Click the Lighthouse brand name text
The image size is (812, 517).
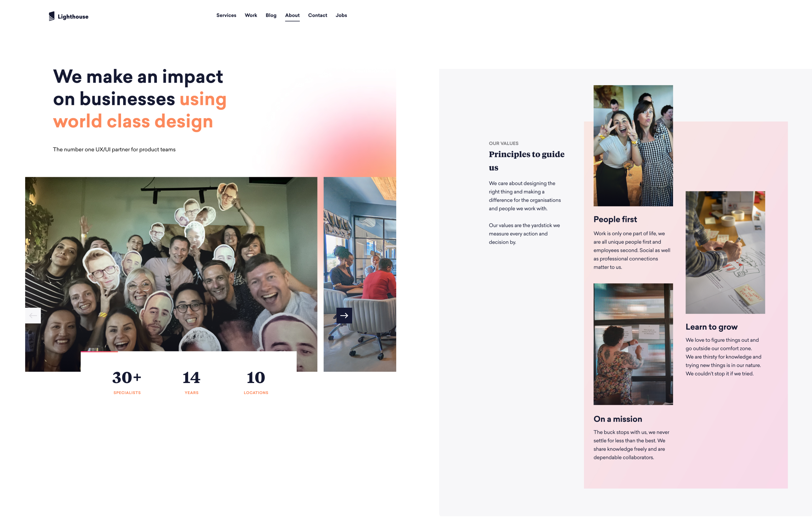(73, 16)
